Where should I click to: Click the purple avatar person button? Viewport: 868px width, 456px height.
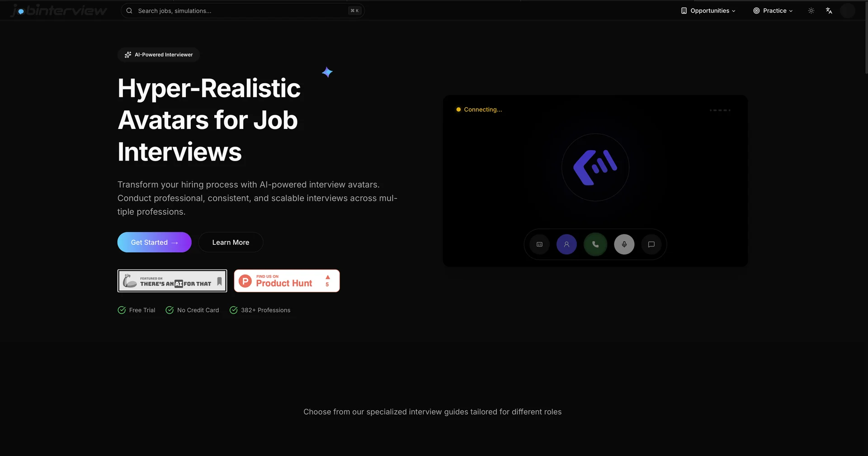click(x=566, y=244)
